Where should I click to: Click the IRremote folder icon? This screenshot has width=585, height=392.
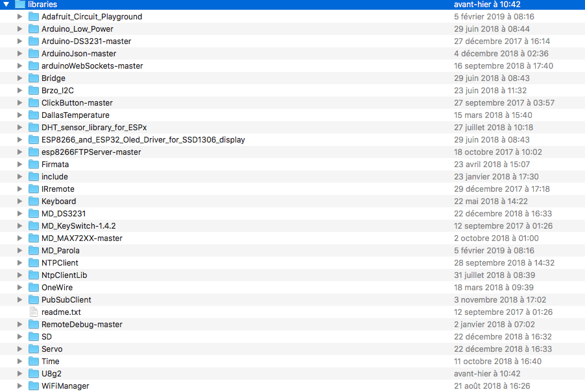click(34, 189)
